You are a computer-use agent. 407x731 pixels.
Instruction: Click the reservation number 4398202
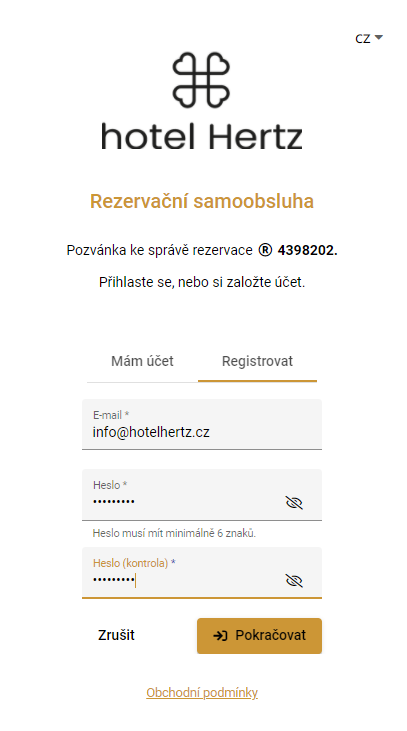pyautogui.click(x=308, y=250)
